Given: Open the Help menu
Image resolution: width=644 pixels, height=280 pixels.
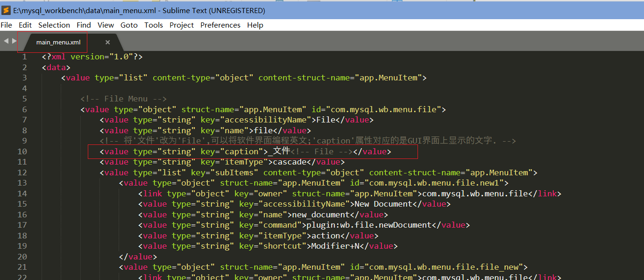Looking at the screenshot, I should pyautogui.click(x=255, y=25).
